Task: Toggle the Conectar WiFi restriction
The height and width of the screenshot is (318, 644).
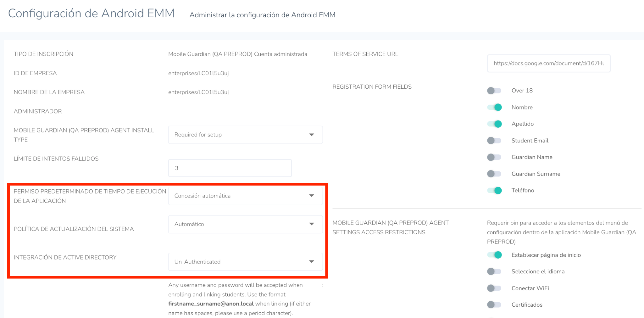Action: pyautogui.click(x=494, y=288)
